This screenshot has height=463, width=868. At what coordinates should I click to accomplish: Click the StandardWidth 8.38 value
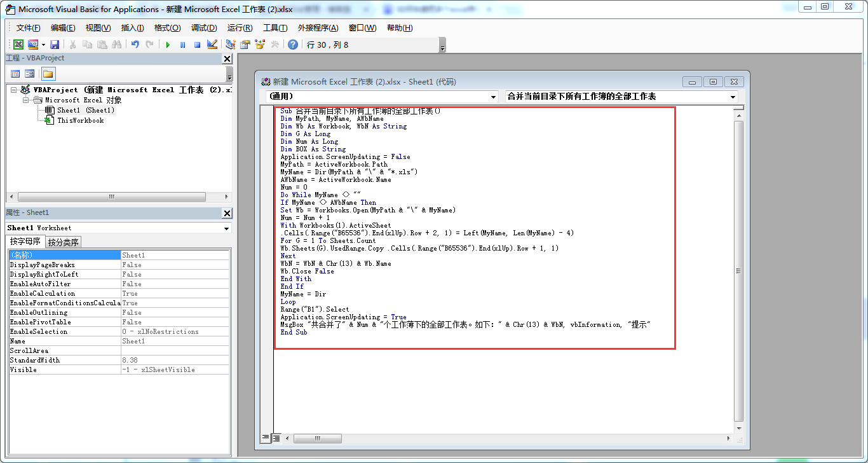click(x=175, y=360)
